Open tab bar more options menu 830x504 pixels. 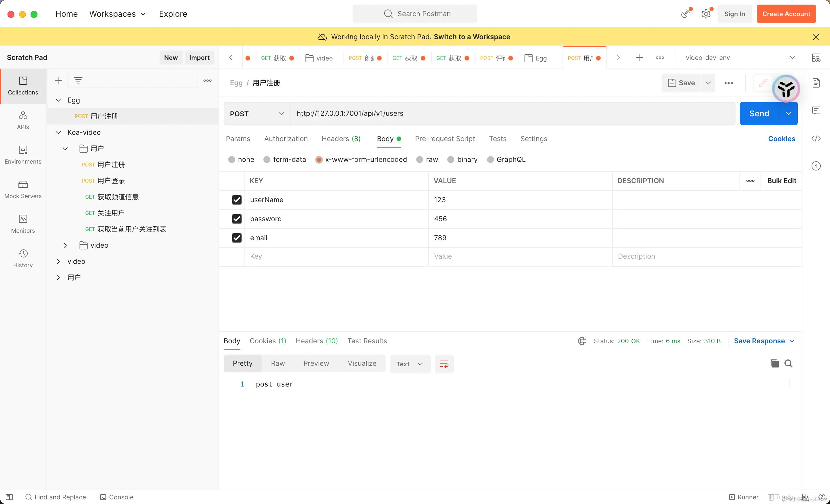click(x=660, y=58)
